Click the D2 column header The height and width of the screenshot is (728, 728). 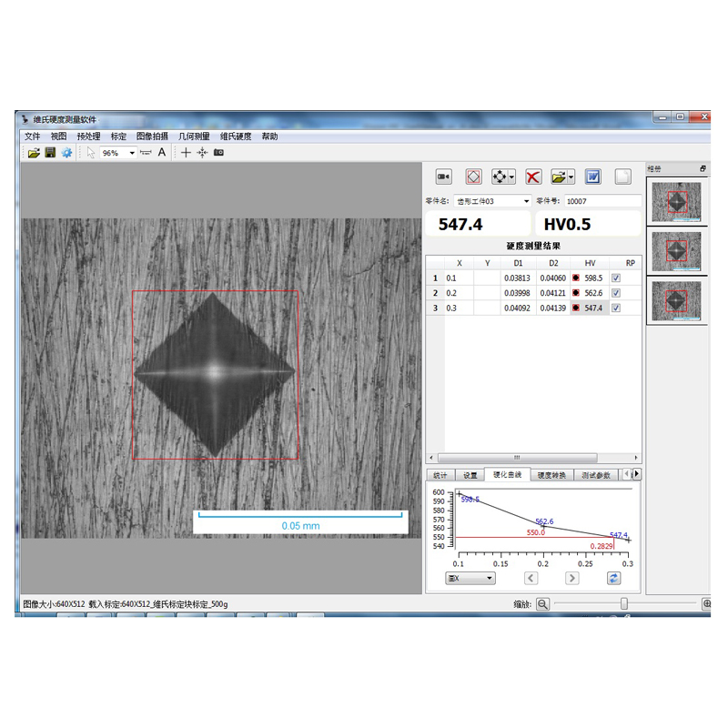[553, 263]
